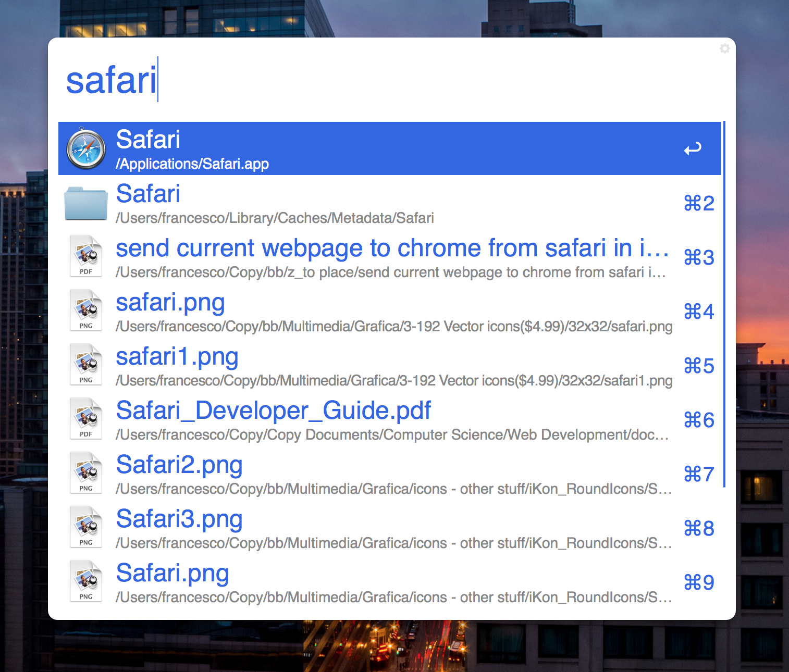
Task: Open Alfred preferences via gear icon
Action: tap(724, 48)
